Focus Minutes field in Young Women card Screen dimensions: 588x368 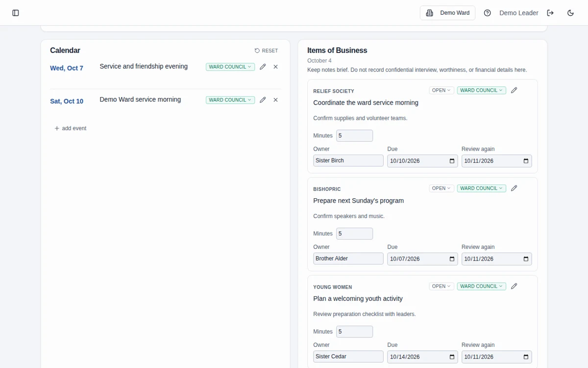(x=354, y=332)
